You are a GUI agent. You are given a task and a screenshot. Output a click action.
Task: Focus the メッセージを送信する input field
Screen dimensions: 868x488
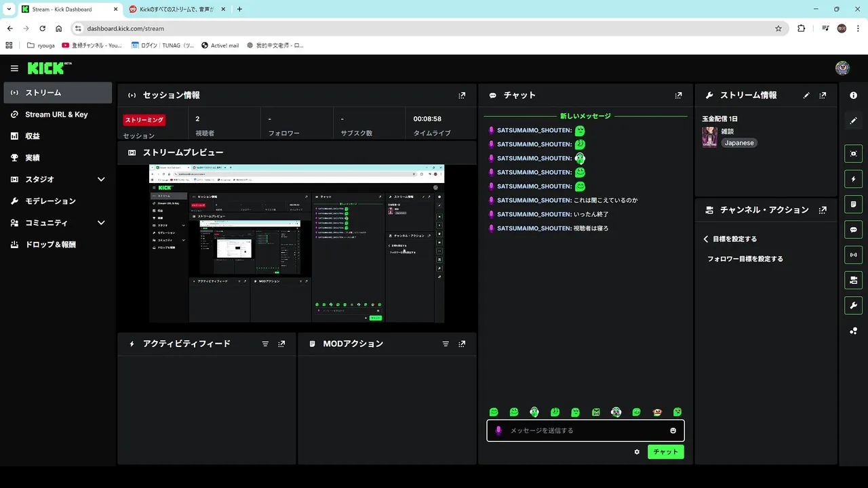[x=587, y=430]
